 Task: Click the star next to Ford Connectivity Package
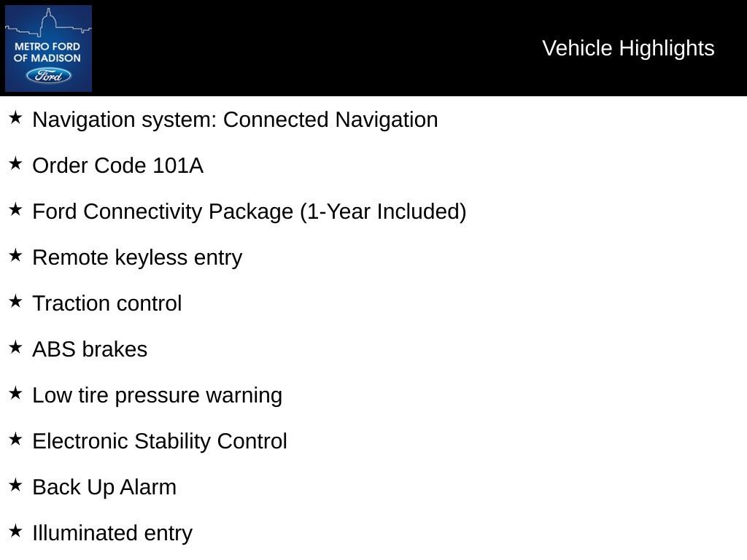tap(15, 209)
